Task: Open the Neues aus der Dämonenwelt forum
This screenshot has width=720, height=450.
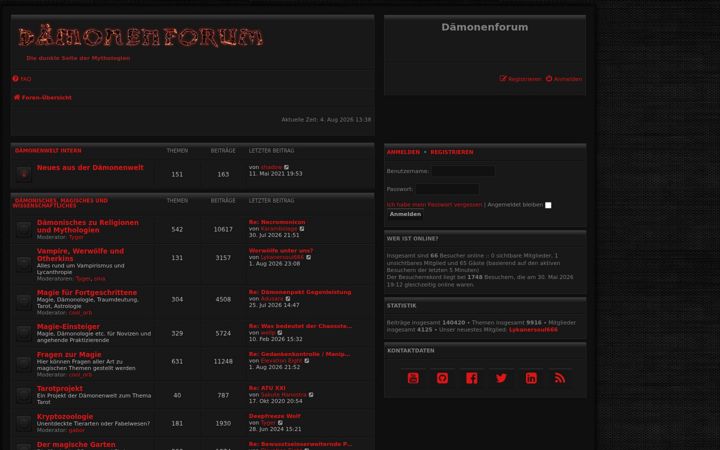Action: click(90, 168)
